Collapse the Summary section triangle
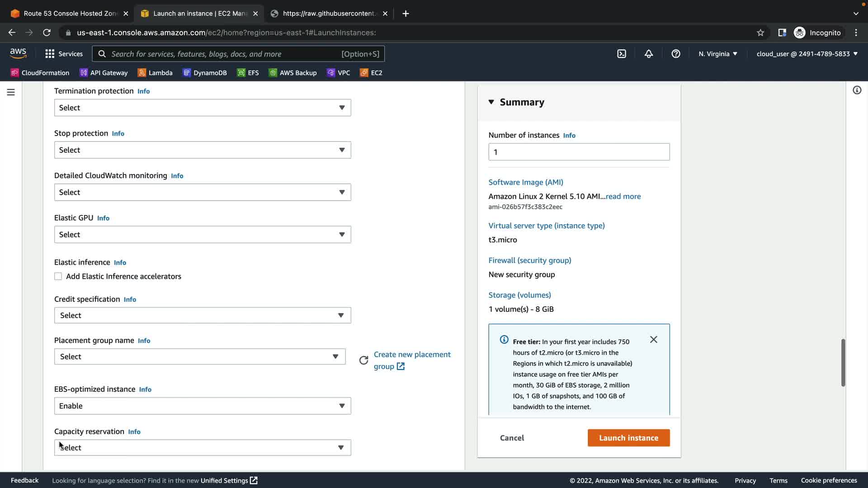The height and width of the screenshot is (488, 868). click(x=491, y=102)
